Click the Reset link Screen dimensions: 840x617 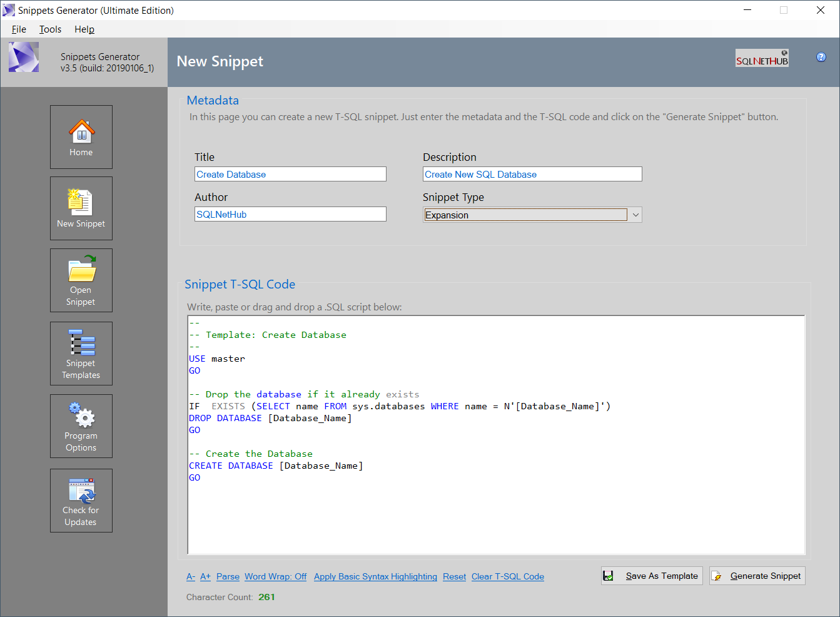click(454, 576)
